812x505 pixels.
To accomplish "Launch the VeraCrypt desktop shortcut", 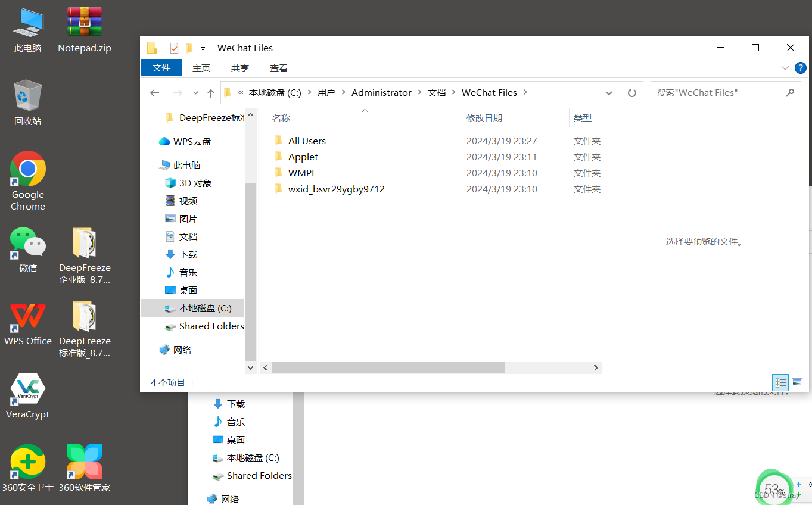I will coord(28,397).
